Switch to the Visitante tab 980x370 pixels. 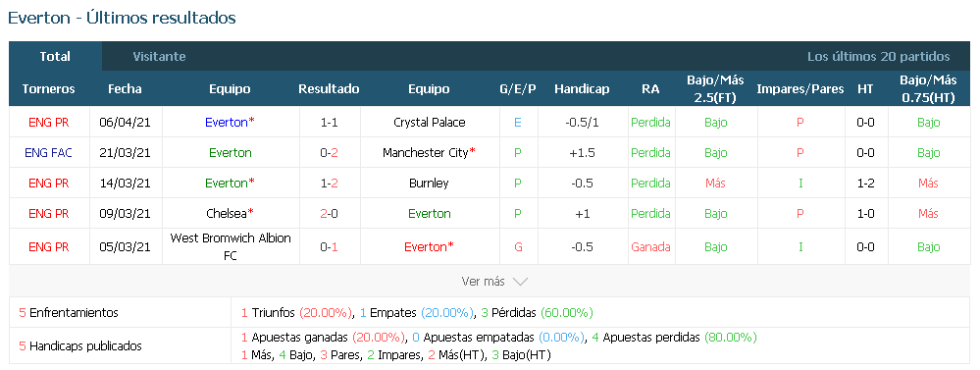click(159, 56)
